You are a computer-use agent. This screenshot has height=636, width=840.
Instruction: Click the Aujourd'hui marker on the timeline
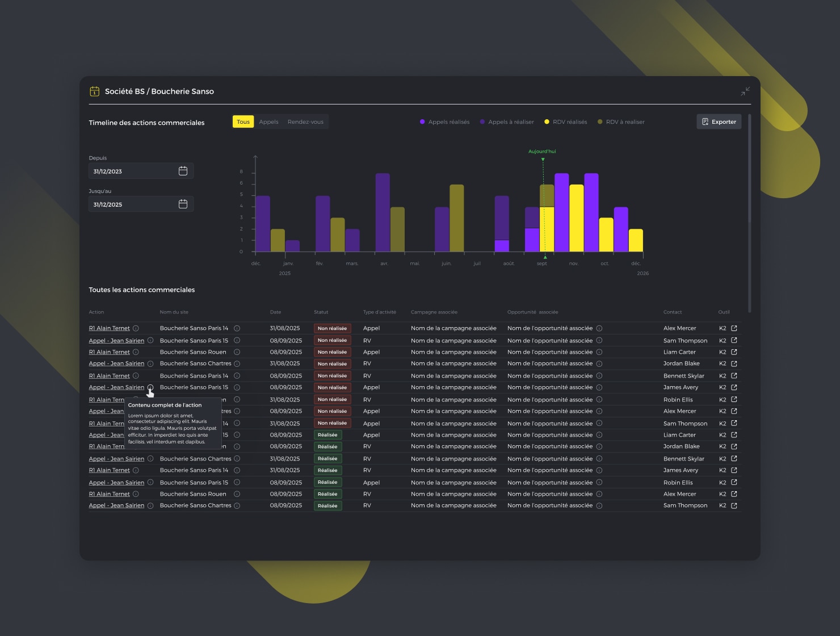pos(542,152)
